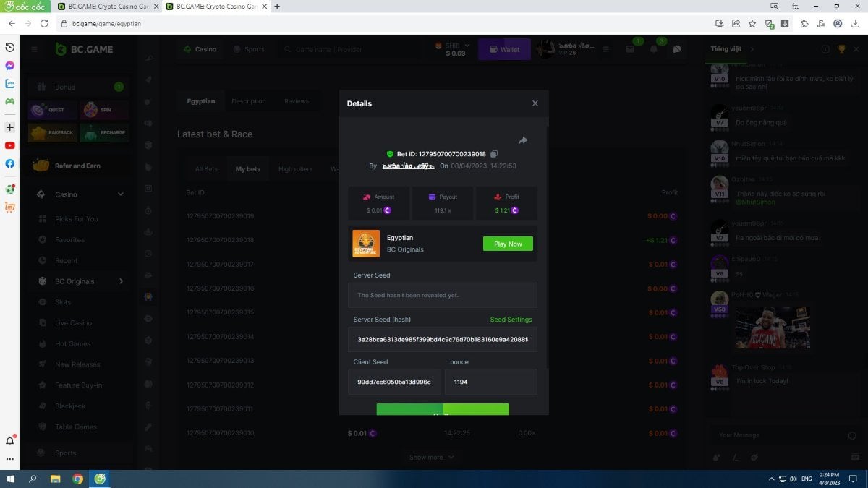
Task: Open Facebook from the browser sidebar
Action: [10, 163]
